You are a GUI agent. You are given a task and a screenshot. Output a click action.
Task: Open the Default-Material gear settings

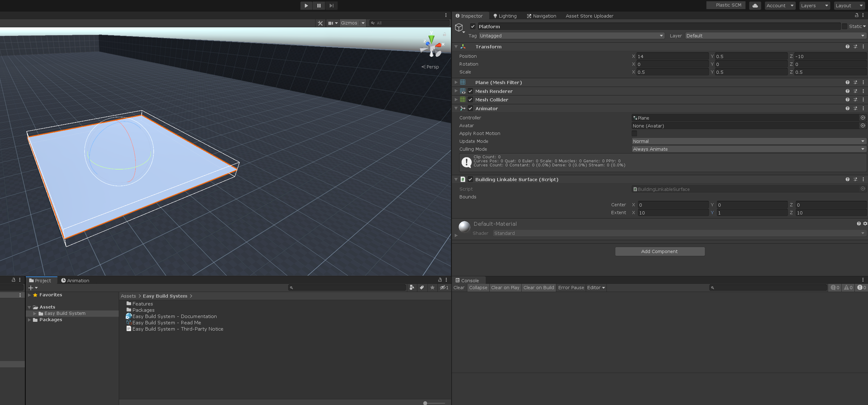[865, 224]
